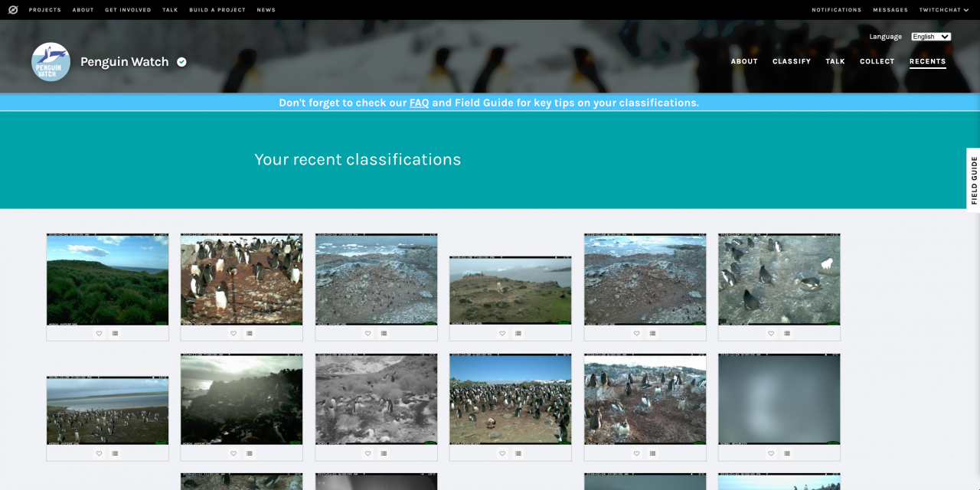Follow the FAQ link in blue banner
The image size is (980, 490).
(x=420, y=103)
